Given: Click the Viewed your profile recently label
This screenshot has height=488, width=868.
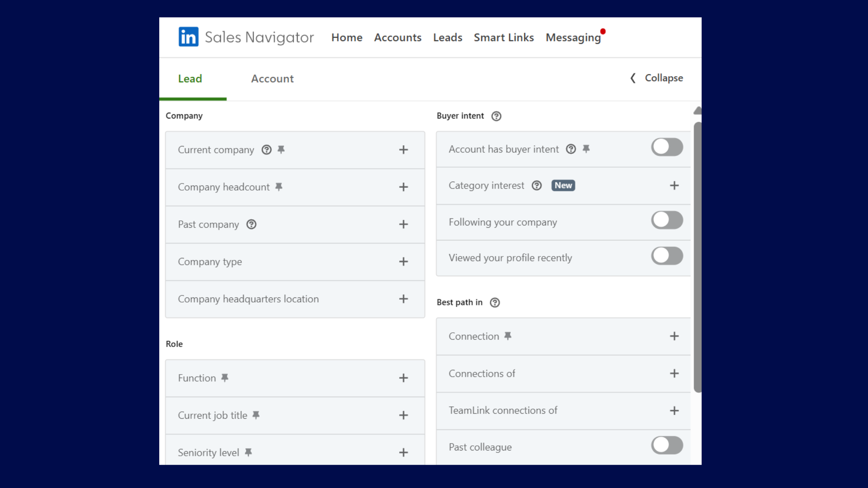Looking at the screenshot, I should [x=510, y=258].
